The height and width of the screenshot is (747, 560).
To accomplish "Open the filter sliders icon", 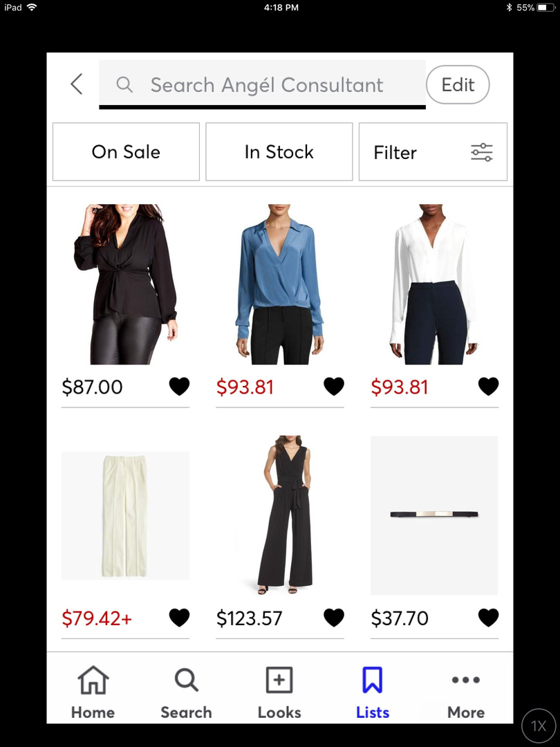I will pyautogui.click(x=481, y=152).
